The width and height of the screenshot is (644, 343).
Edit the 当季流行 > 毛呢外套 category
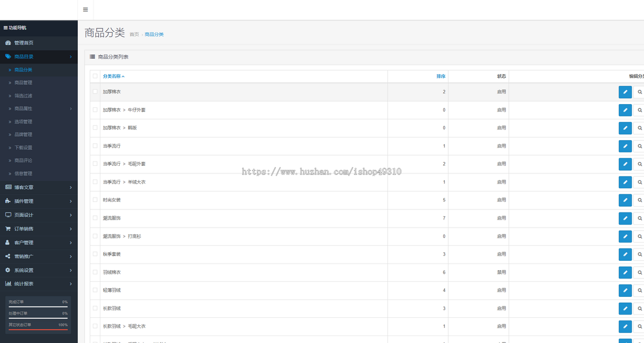(625, 164)
